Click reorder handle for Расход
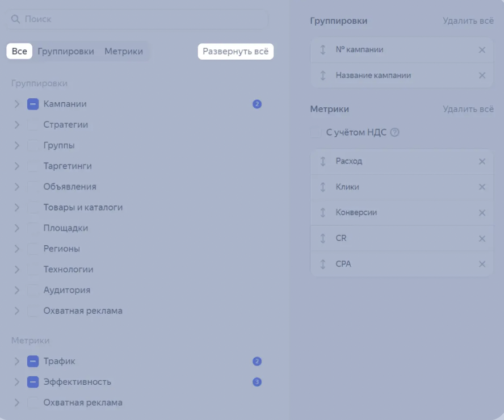 click(x=323, y=161)
